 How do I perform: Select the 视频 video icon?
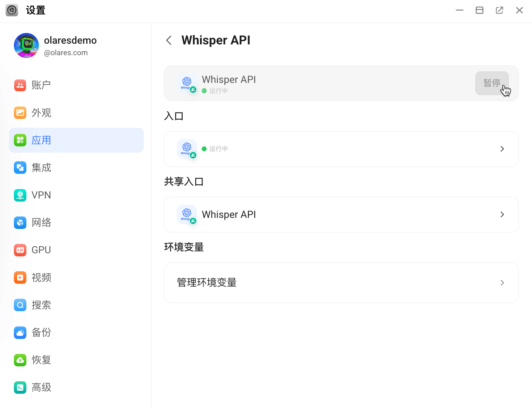click(x=20, y=278)
